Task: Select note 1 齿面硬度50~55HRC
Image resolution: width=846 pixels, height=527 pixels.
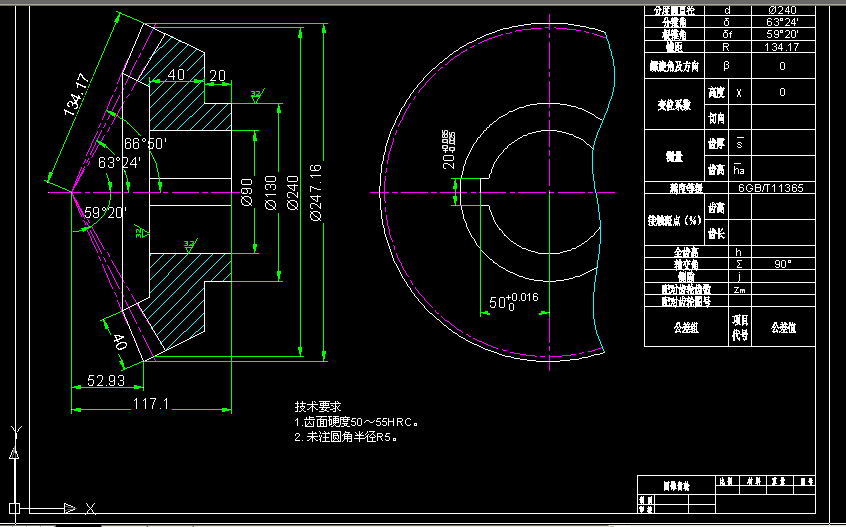Action: pos(357,422)
